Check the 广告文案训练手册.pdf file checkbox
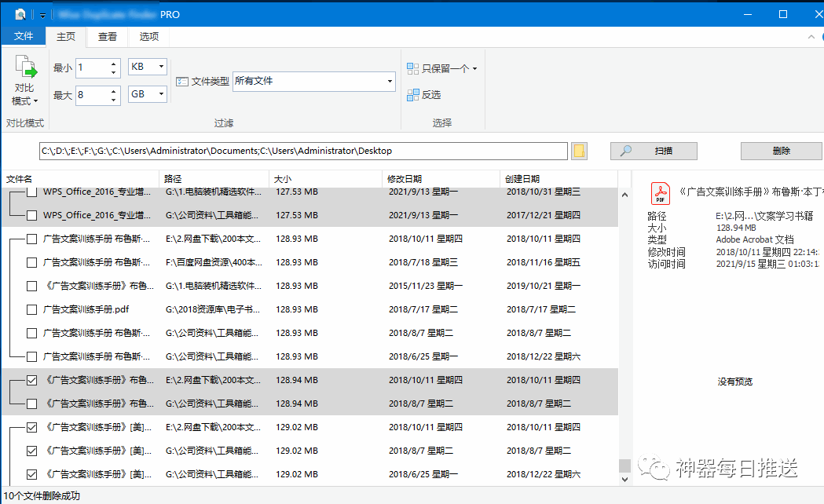This screenshot has height=504, width=824. tap(31, 310)
